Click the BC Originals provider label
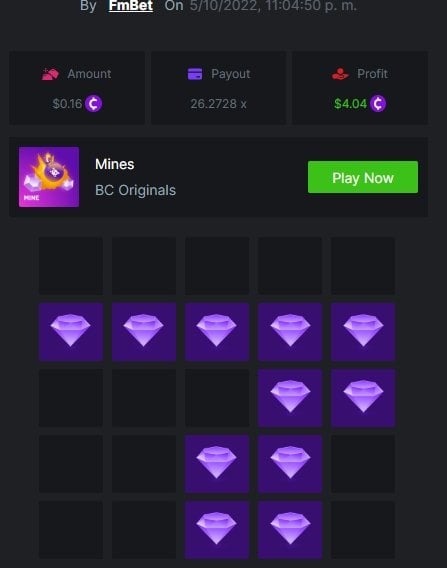 135,191
